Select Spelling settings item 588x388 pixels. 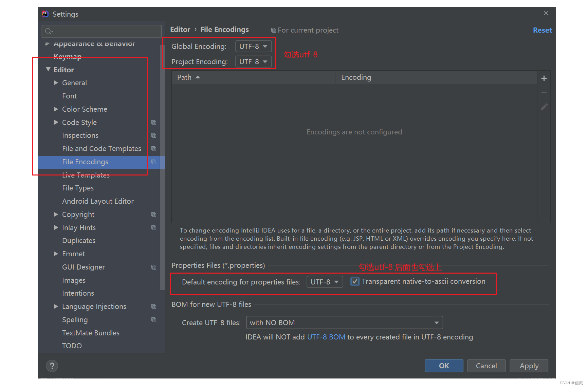click(75, 320)
